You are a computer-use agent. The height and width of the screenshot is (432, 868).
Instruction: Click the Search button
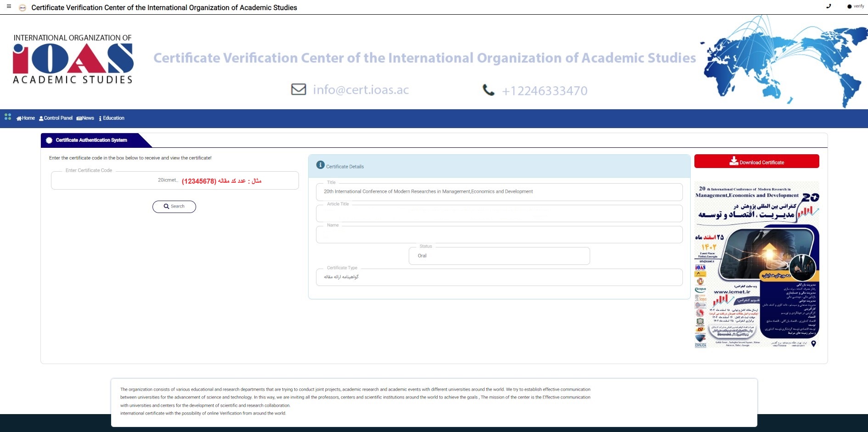click(174, 207)
